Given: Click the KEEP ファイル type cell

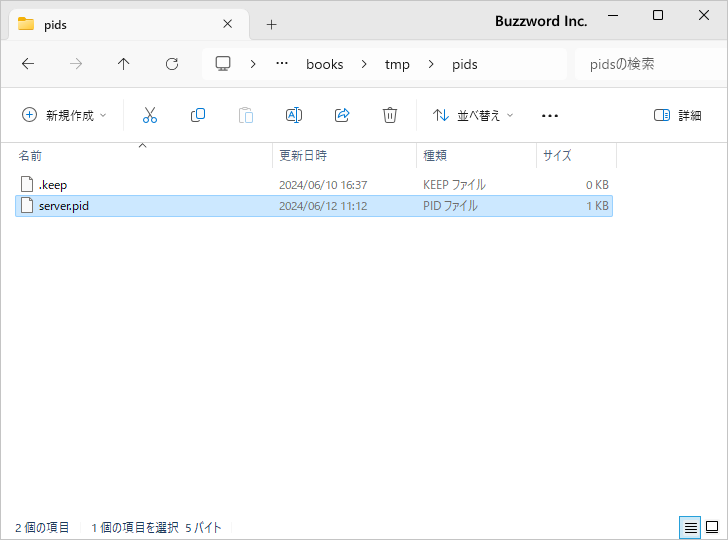Looking at the screenshot, I should (x=454, y=185).
